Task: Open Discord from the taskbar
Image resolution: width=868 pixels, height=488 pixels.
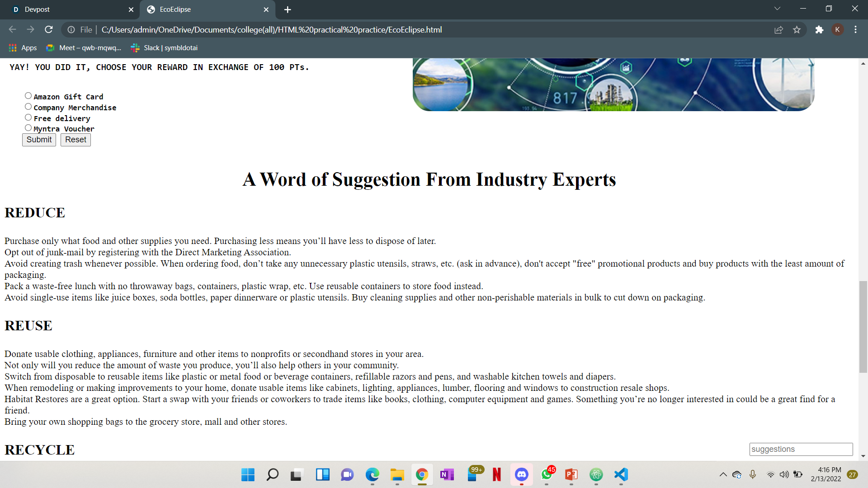Action: point(522,474)
